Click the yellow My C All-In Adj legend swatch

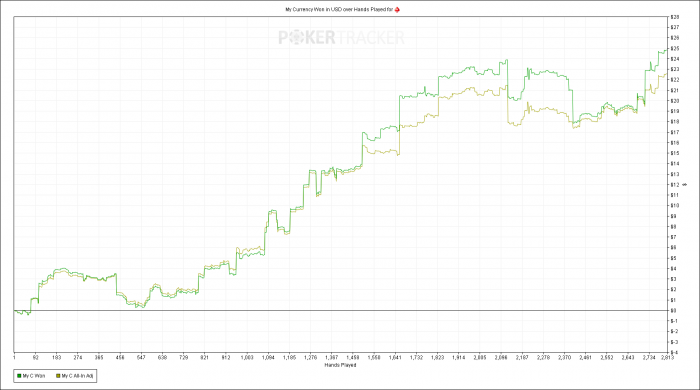(x=58, y=376)
